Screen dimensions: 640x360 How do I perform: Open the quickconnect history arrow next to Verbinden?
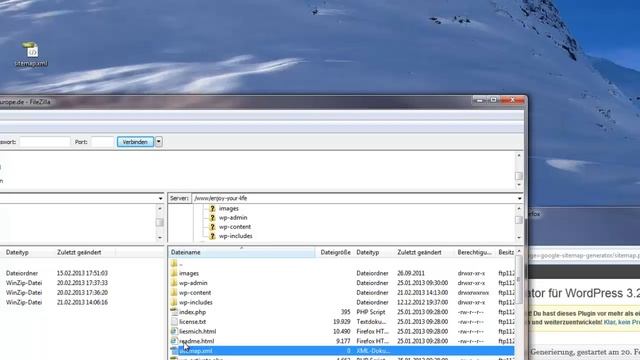158,142
